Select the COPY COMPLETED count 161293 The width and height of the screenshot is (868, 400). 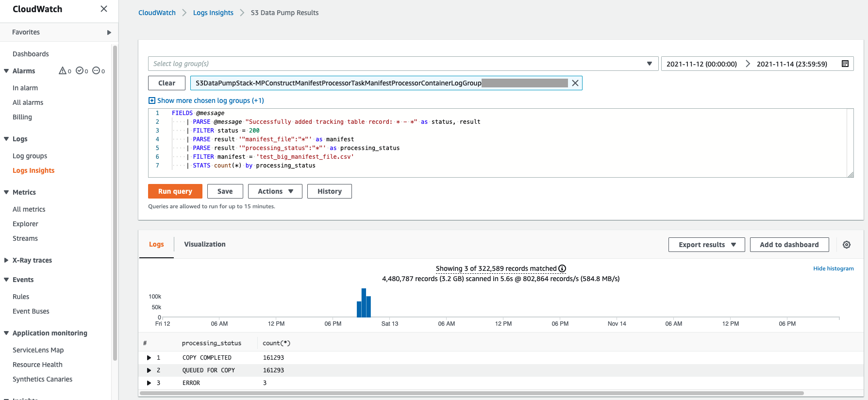click(273, 358)
